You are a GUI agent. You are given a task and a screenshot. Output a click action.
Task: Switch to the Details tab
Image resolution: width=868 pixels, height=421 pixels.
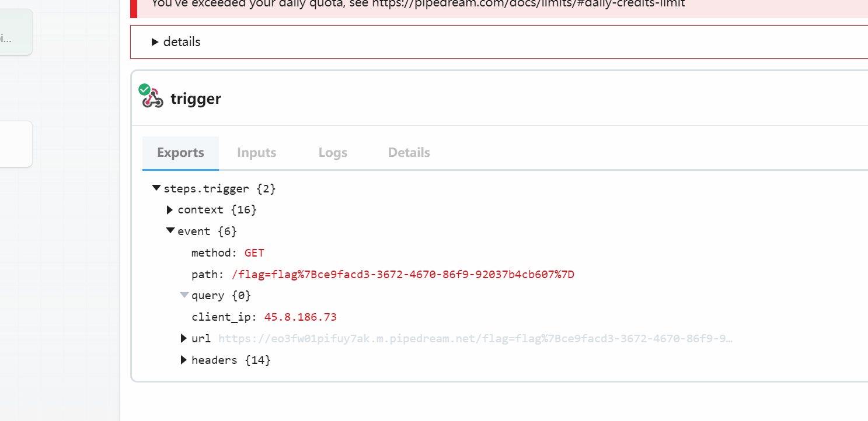[409, 153]
